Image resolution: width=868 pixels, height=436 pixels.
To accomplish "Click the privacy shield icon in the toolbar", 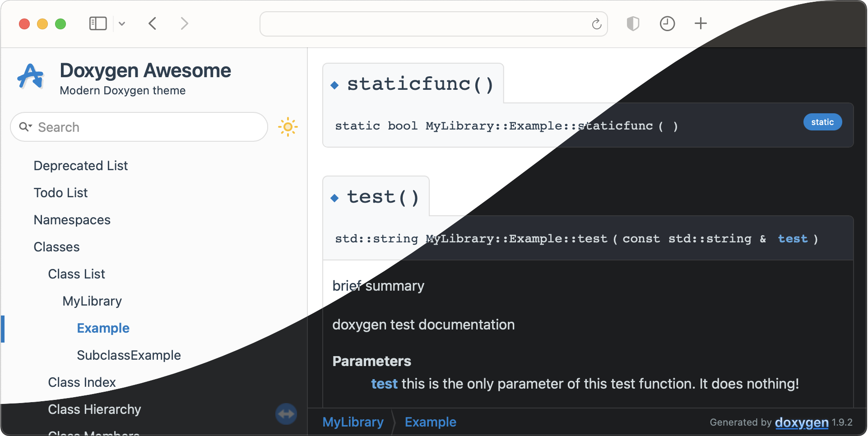I will (633, 23).
